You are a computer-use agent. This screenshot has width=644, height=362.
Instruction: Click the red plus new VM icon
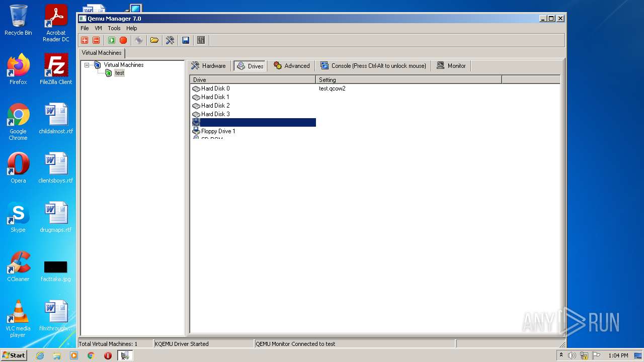click(85, 40)
